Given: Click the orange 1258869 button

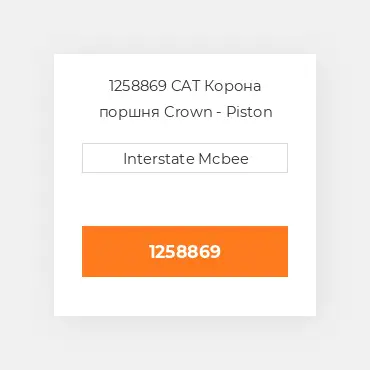Looking at the screenshot, I should click(185, 251).
